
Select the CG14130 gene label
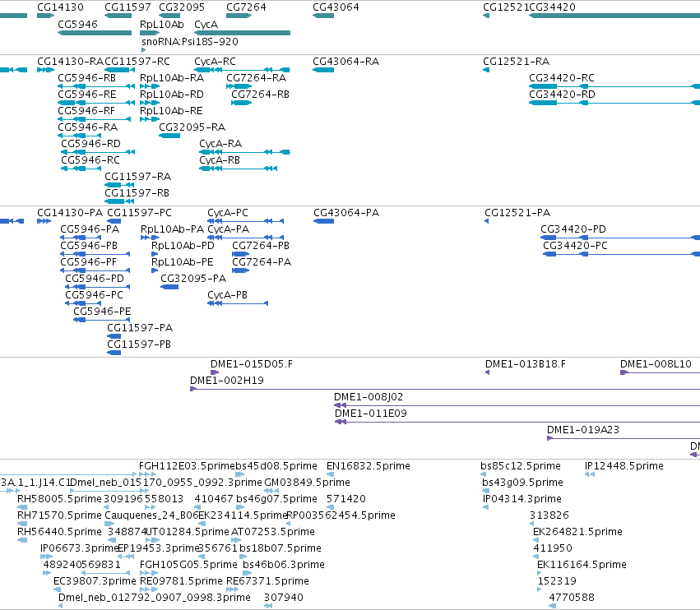pos(60,7)
